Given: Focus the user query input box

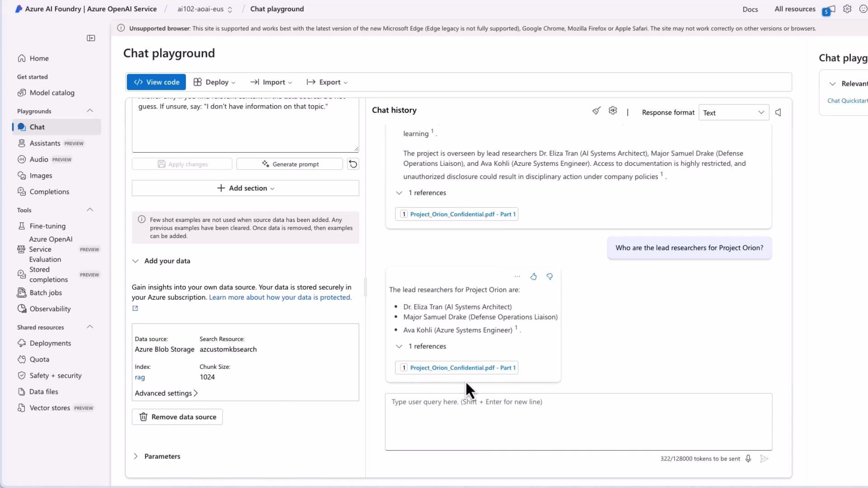Looking at the screenshot, I should coord(579,422).
